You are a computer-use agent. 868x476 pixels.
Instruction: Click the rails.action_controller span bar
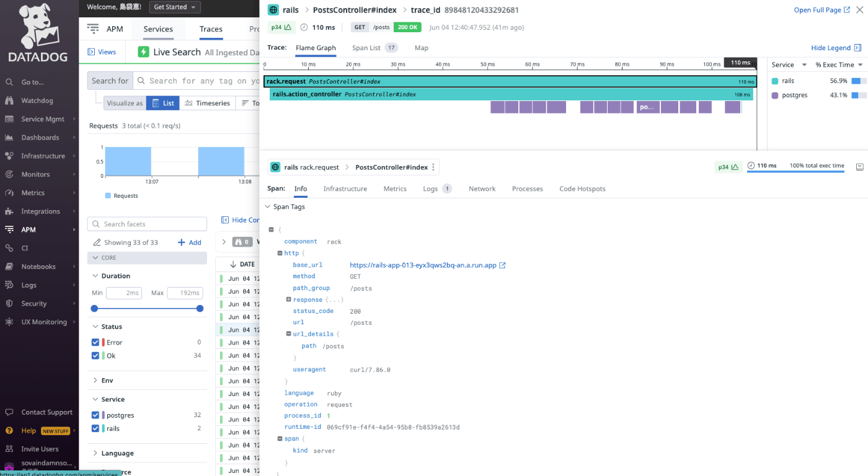511,94
